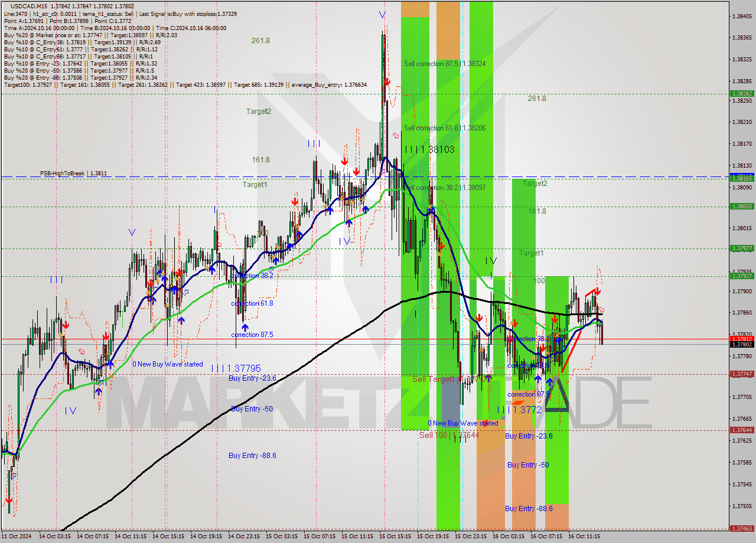Click the '| | | 1.3772' wave label
The width and height of the screenshot is (756, 543).
click(x=519, y=409)
